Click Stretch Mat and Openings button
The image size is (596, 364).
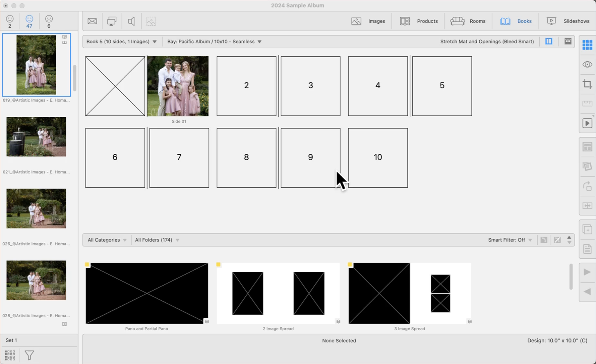[x=487, y=42]
